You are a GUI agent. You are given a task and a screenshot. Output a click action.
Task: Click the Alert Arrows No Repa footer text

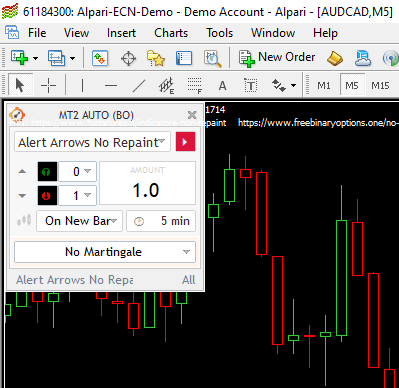(x=75, y=280)
